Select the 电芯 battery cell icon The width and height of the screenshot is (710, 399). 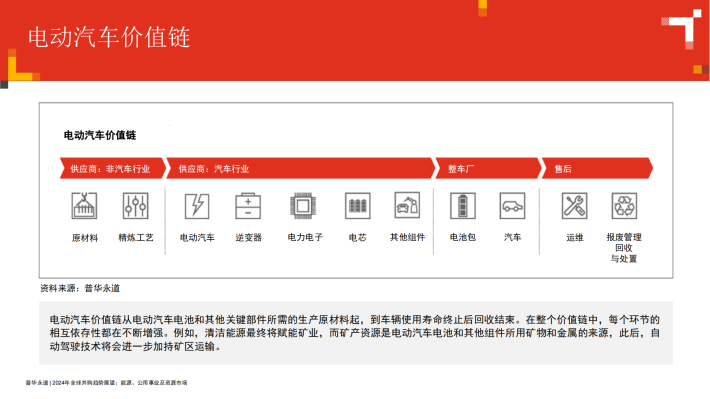358,206
